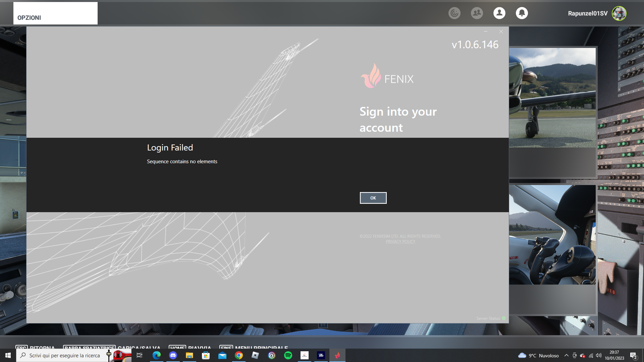Open the Action Center notifications icon
The height and width of the screenshot is (362, 644).
point(634,355)
